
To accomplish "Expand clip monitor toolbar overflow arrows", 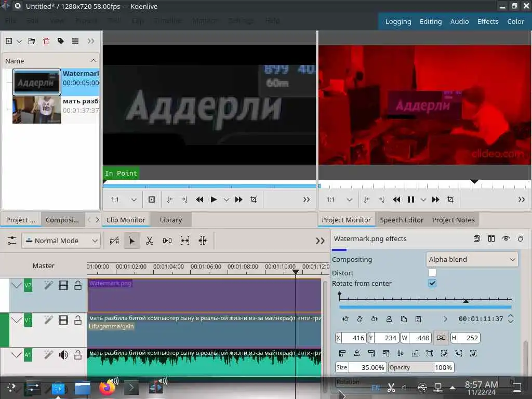I will 307,199.
